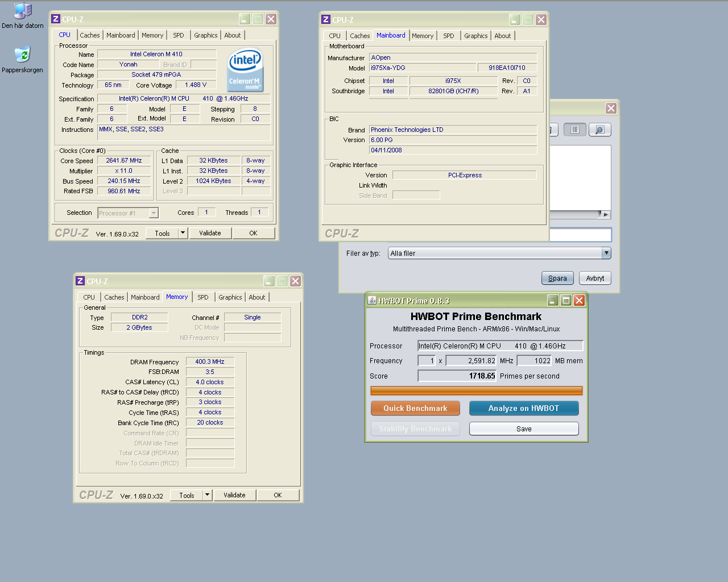The height and width of the screenshot is (582, 728).
Task: Click the Stability Benchmark button
Action: click(415, 429)
